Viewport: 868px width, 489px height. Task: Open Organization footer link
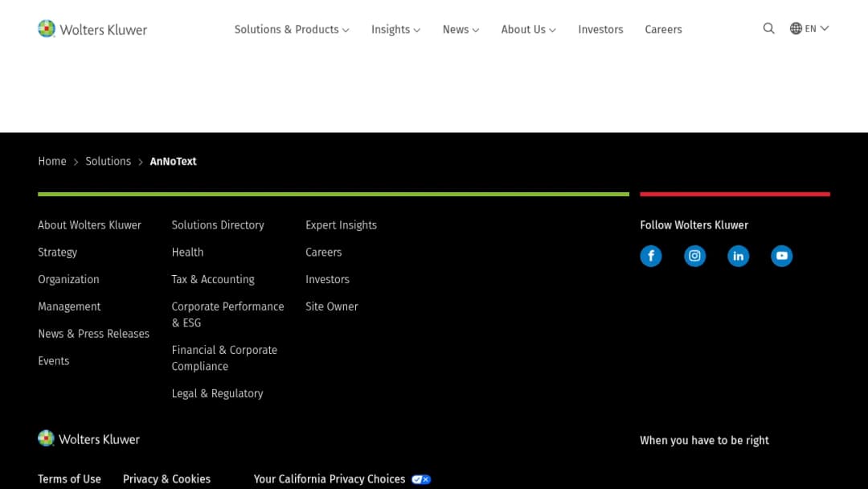tap(68, 280)
